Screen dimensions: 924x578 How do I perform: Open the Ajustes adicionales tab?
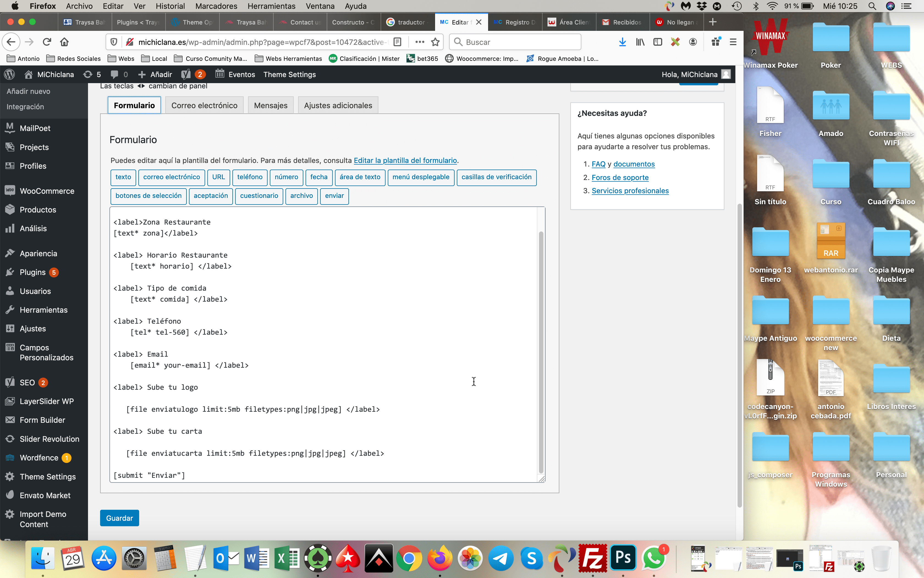point(338,105)
